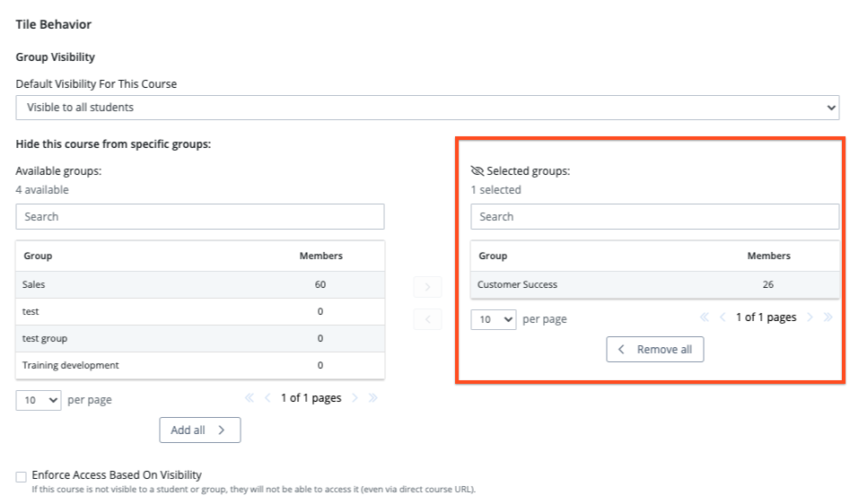
Task: Click the move-left arrow between group lists
Action: (427, 319)
